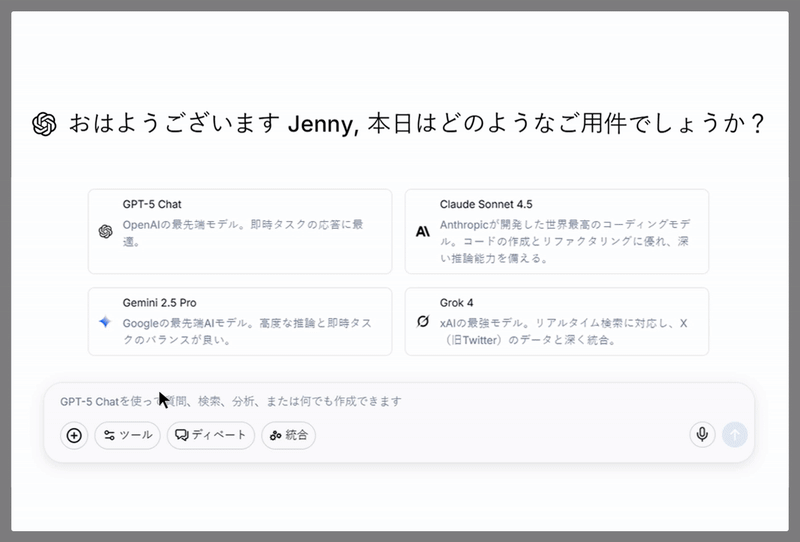Click description starting Googleの最先端AIモデル
Screen dimensions: 800x542
pyautogui.click(x=247, y=331)
